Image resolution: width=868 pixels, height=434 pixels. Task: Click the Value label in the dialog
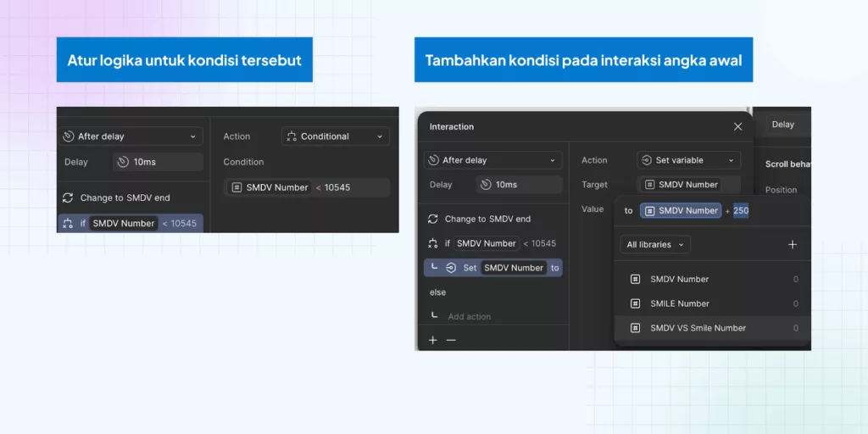click(x=593, y=209)
